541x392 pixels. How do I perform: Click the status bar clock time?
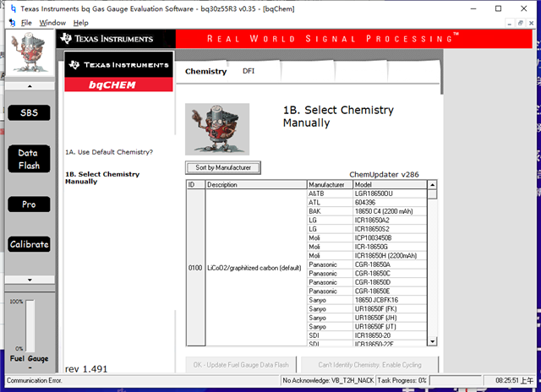(x=515, y=381)
